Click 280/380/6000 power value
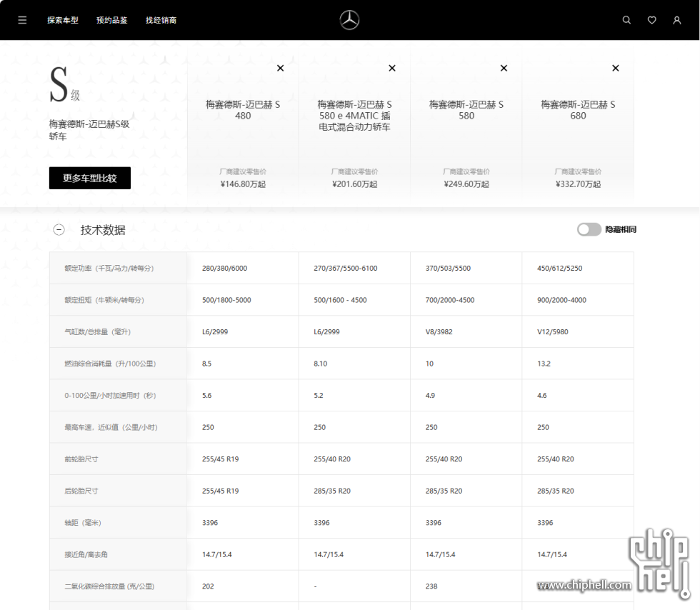700x610 pixels. tap(224, 269)
